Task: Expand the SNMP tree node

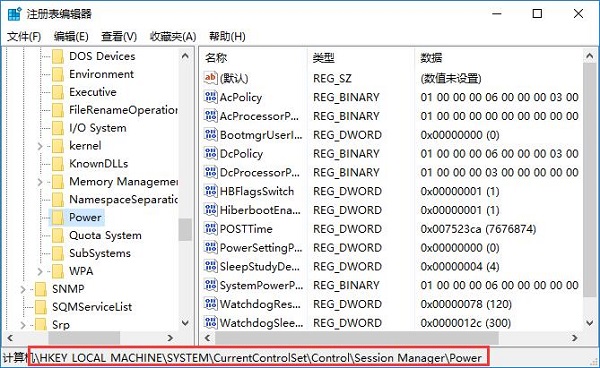Action: point(23,289)
